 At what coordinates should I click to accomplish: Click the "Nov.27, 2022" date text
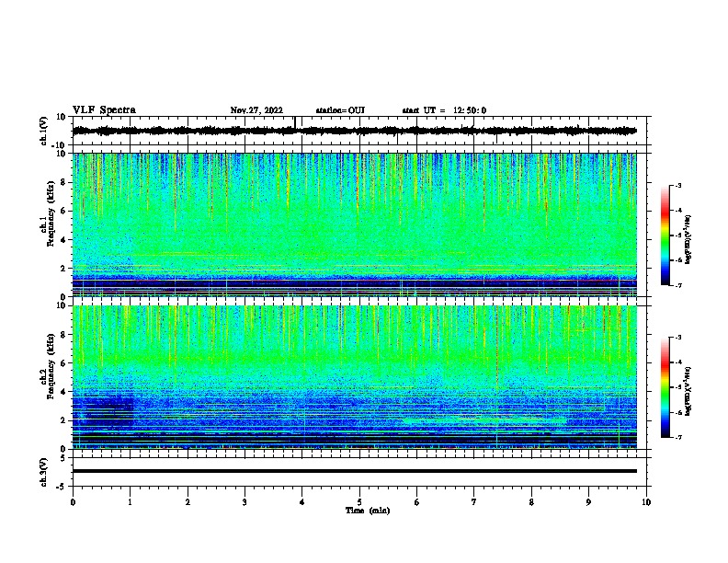[256, 110]
